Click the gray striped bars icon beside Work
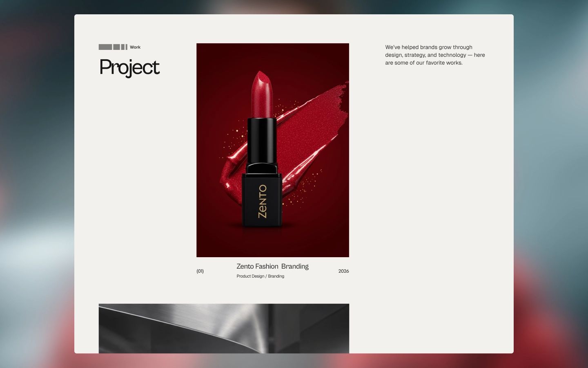Screen dimensions: 588x368 click(113, 47)
